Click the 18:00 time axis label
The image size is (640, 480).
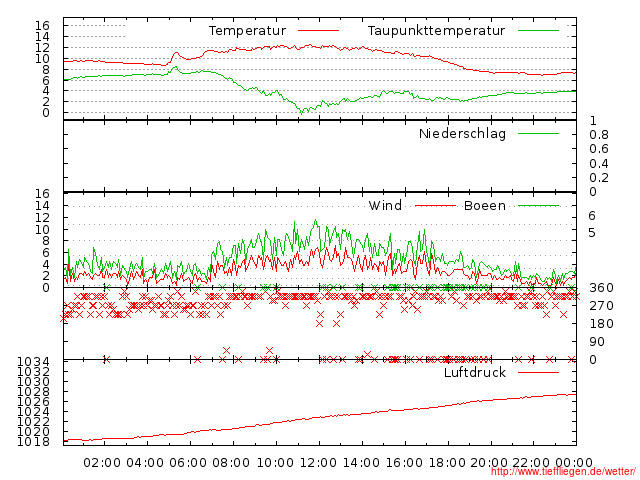(x=447, y=463)
